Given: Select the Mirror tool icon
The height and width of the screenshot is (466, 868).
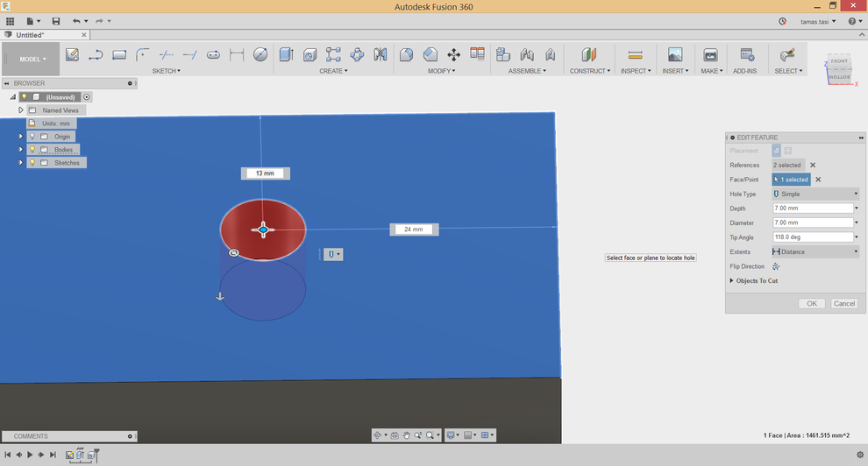Looking at the screenshot, I should tap(381, 54).
